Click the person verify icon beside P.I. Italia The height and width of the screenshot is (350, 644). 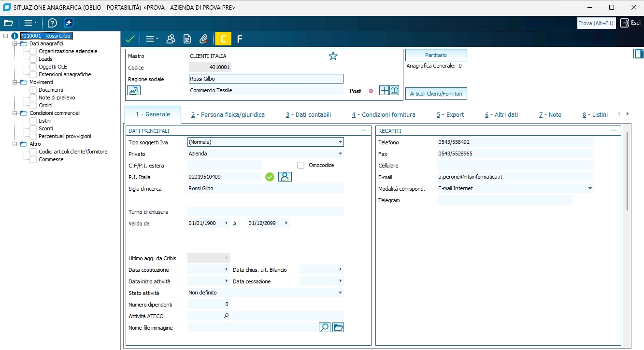pos(285,177)
